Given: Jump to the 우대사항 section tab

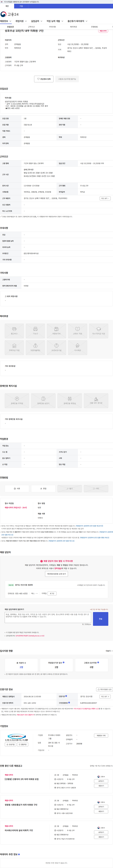Looking at the screenshot, I should click(52, 27).
